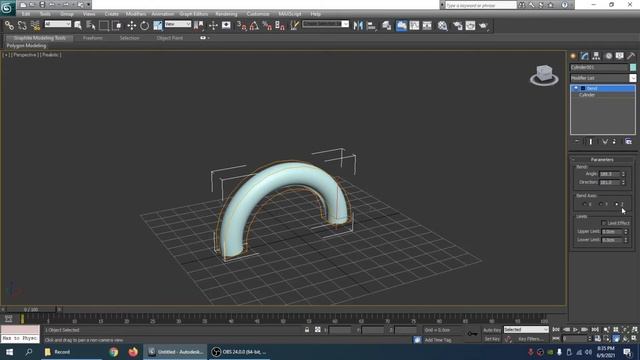Open the selection filter All dropdown
640x360 pixels.
[58, 24]
